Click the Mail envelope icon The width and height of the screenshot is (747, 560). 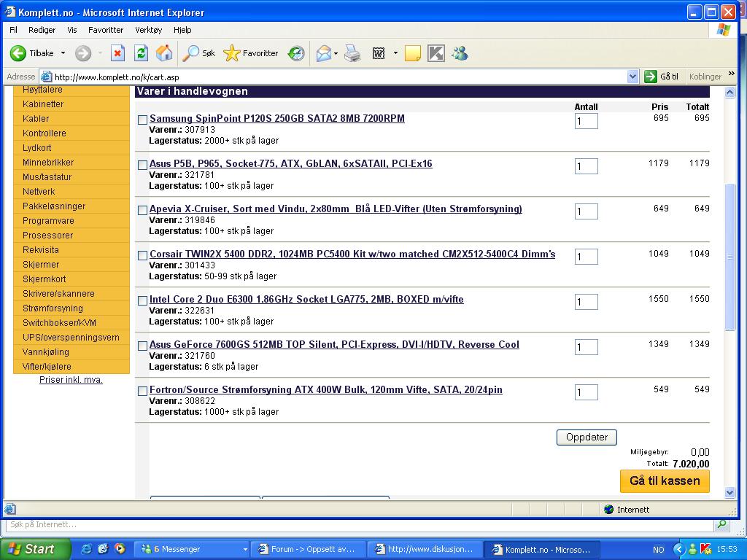(x=323, y=52)
